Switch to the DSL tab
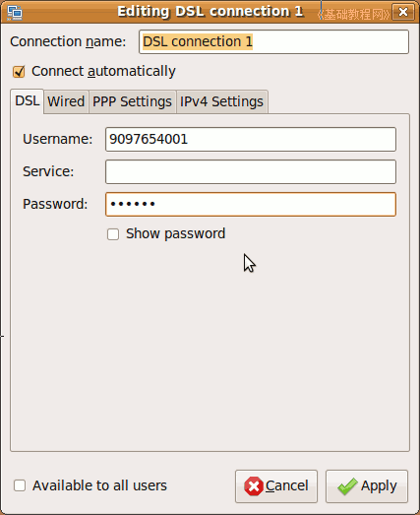This screenshot has height=515, width=420. coord(28,100)
